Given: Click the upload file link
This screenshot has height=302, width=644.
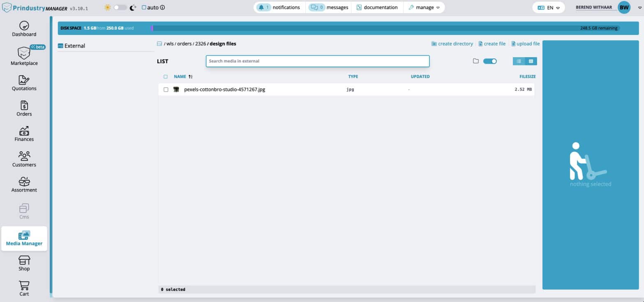Looking at the screenshot, I should point(525,44).
